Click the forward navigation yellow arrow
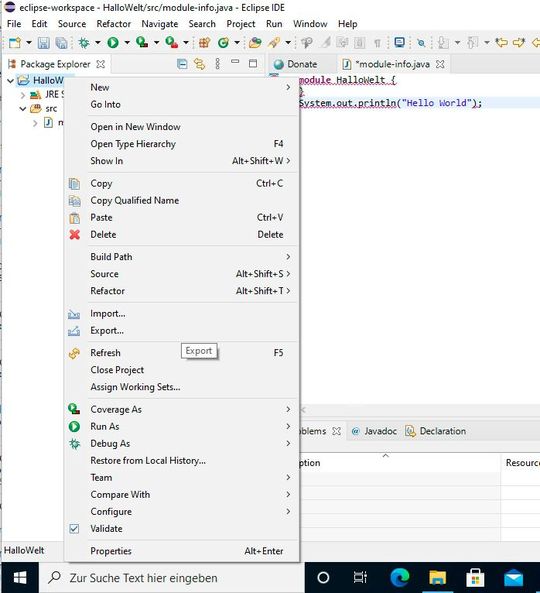This screenshot has height=593, width=540. (519, 42)
